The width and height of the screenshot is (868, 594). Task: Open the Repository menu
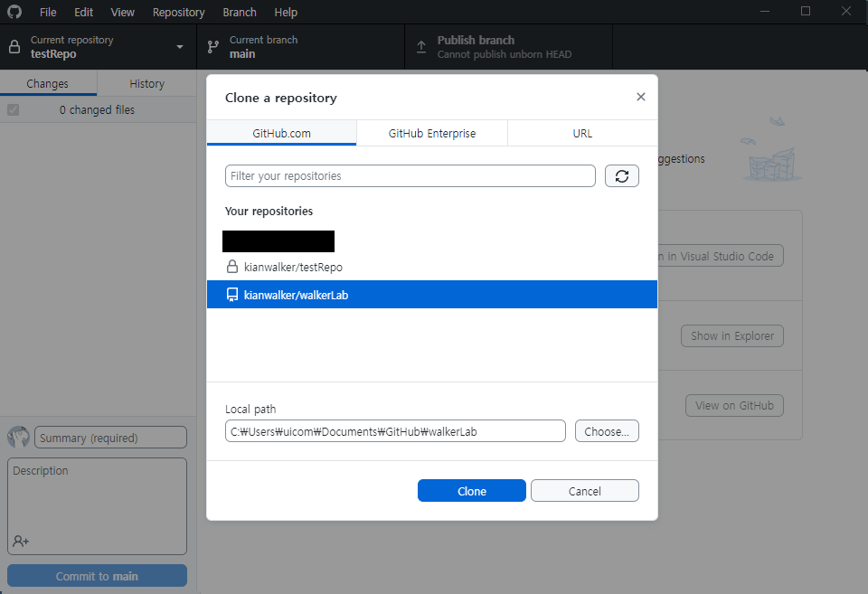[x=178, y=12]
